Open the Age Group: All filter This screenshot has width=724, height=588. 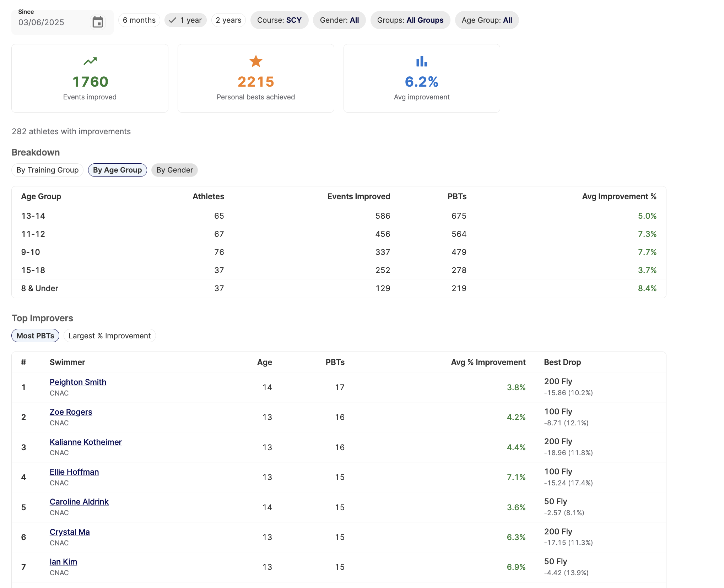click(x=487, y=20)
